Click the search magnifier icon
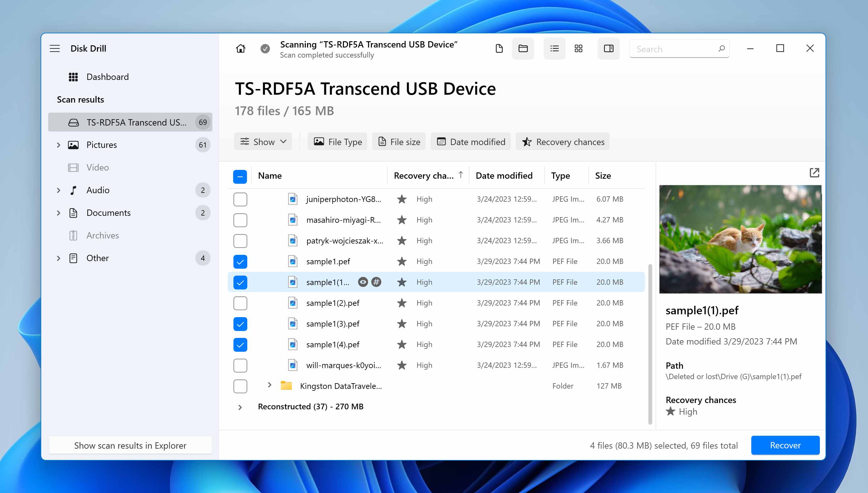Screen dimensions: 868x493 721,48
